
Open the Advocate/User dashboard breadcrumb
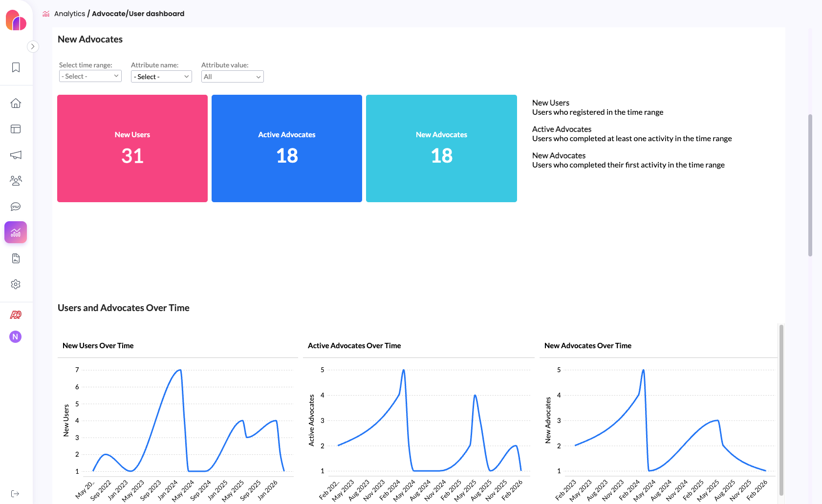138,14
